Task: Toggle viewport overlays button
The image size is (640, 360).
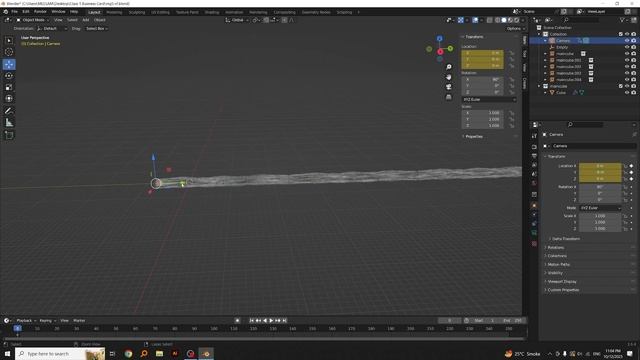Action: pyautogui.click(x=475, y=20)
